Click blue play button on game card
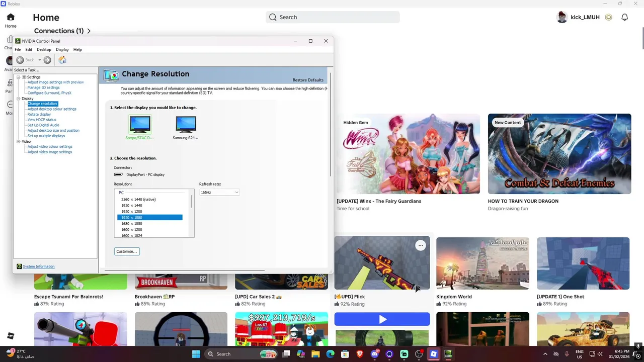Image resolution: width=644 pixels, height=362 pixels. (382, 319)
